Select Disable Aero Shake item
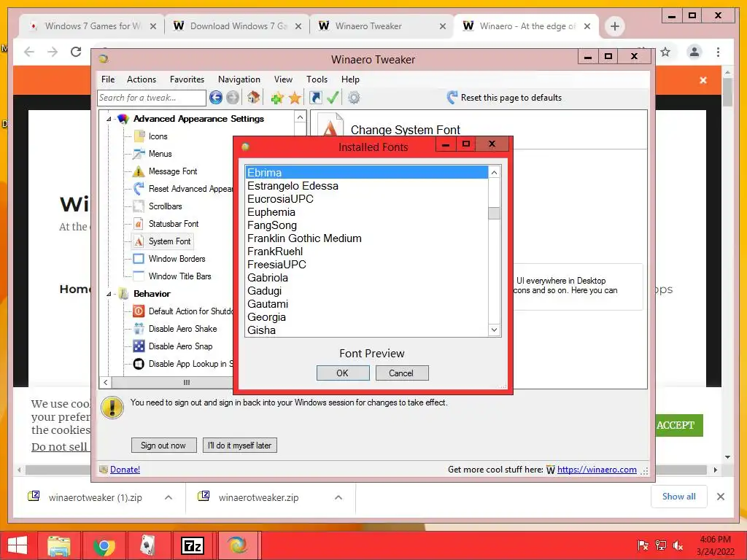Screen dimensions: 747x560 [182, 329]
